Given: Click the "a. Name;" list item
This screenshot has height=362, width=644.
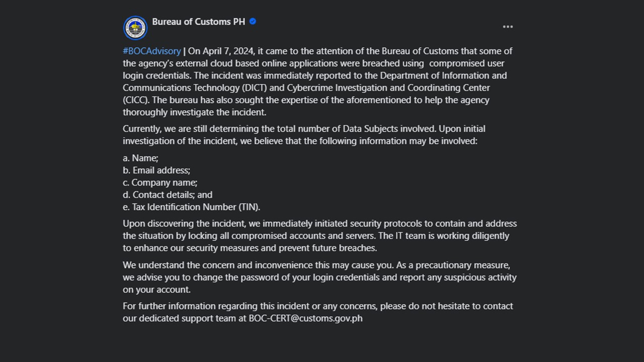Looking at the screenshot, I should point(140,158).
